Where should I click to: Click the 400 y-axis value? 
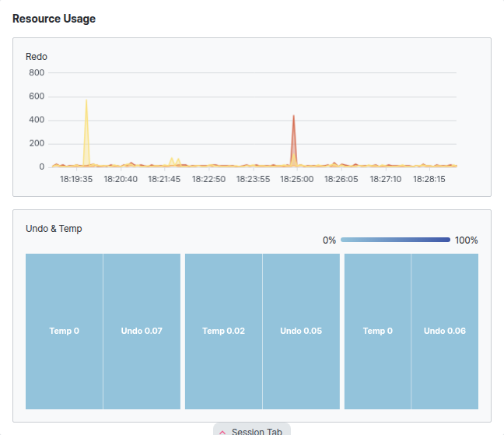click(x=37, y=120)
